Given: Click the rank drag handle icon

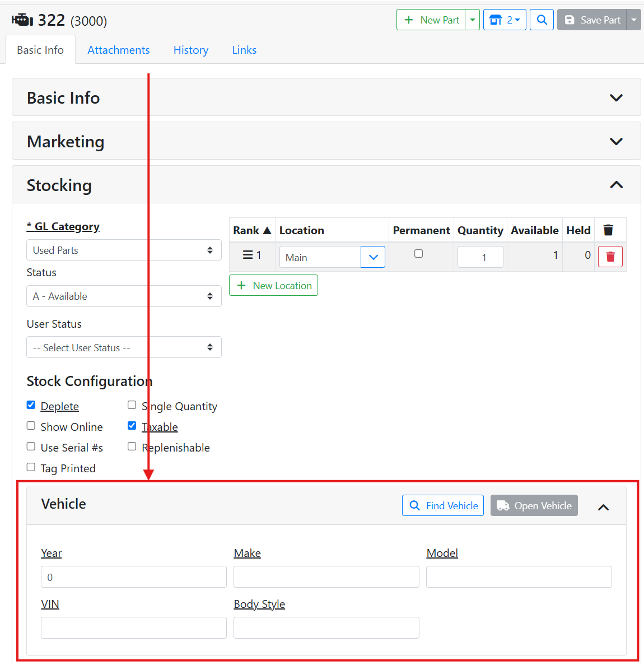Looking at the screenshot, I should click(248, 255).
